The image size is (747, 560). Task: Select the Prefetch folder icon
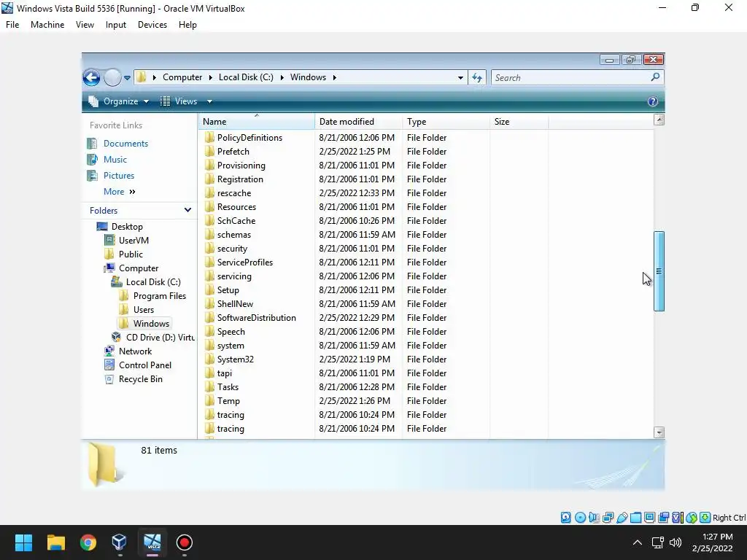click(x=209, y=152)
